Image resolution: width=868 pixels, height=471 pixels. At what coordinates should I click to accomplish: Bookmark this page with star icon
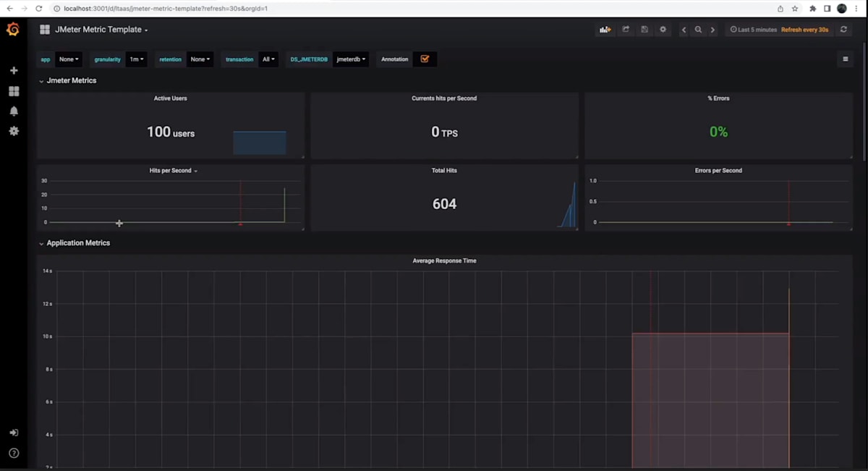point(795,9)
